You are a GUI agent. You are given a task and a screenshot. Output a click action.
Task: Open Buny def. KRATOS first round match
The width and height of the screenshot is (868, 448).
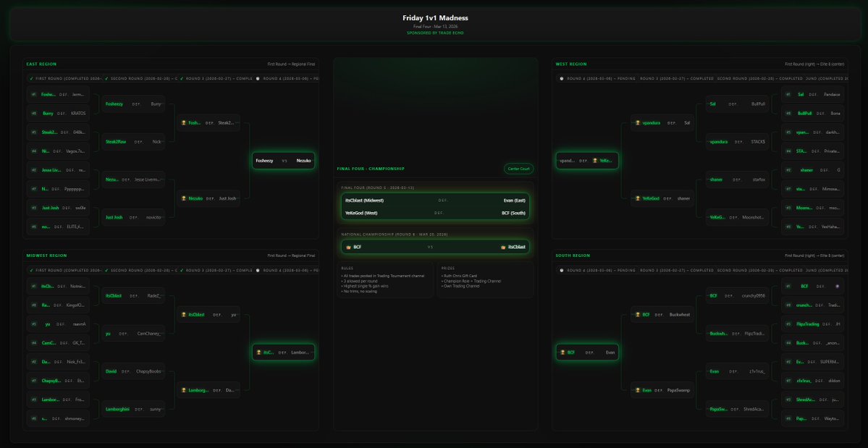[58, 114]
